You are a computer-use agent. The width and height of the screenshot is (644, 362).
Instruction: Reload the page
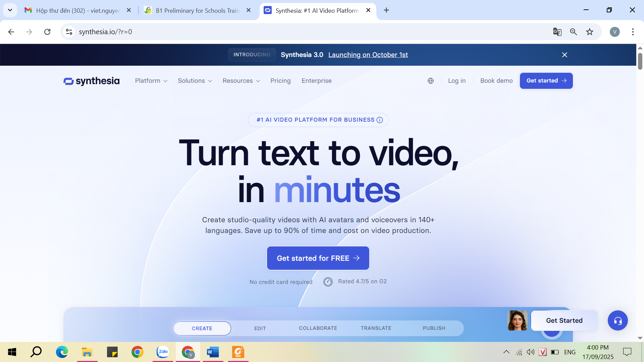coord(47,32)
